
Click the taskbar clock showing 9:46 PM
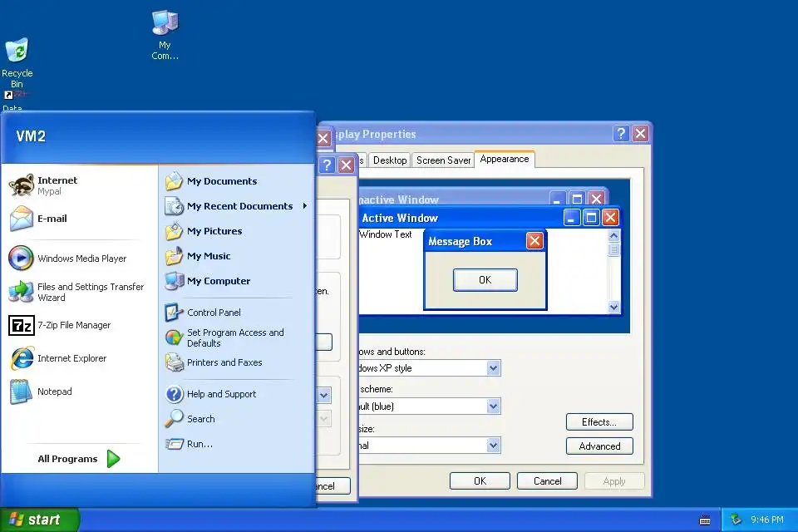coord(767,520)
